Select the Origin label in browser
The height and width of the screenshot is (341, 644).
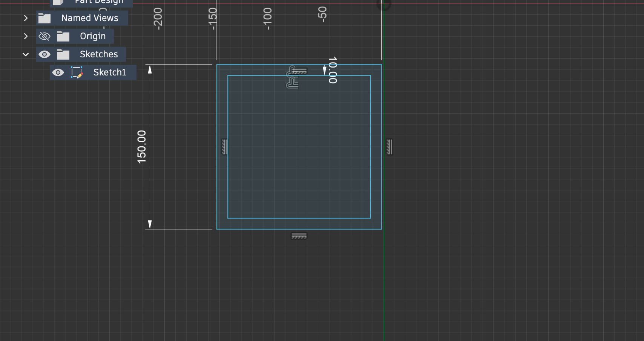tap(93, 36)
